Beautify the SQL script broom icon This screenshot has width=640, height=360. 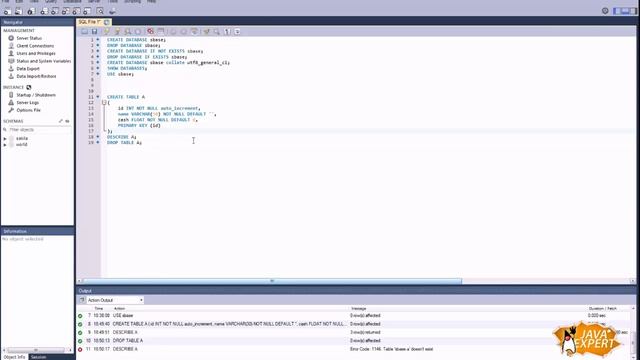pyautogui.click(x=207, y=31)
